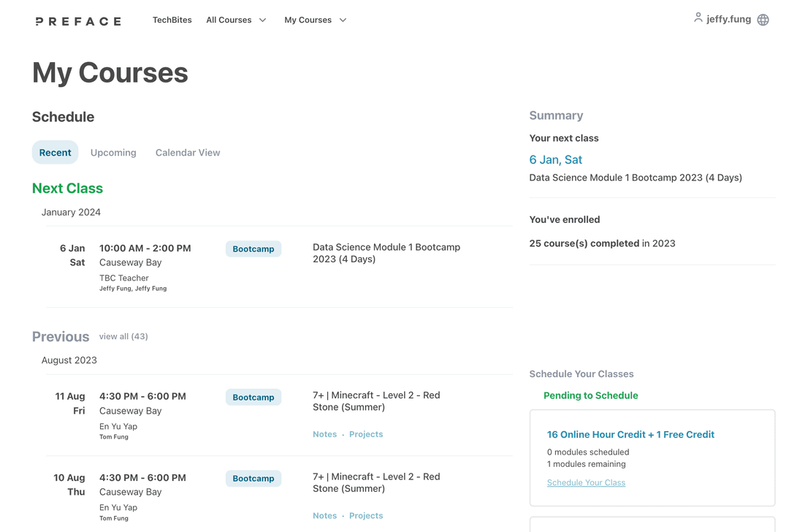789x532 pixels.
Task: Click the 16 Online Hour Credit heading
Action: pyautogui.click(x=630, y=434)
